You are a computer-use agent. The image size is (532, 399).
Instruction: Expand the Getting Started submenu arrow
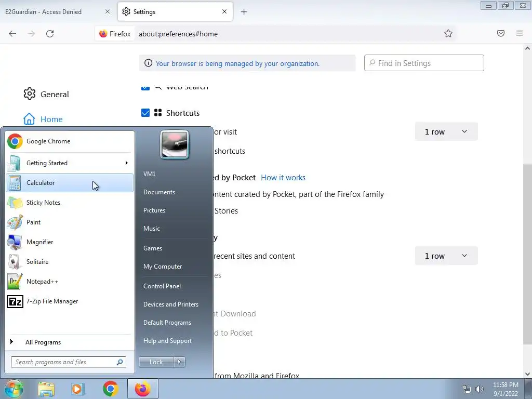[127, 163]
